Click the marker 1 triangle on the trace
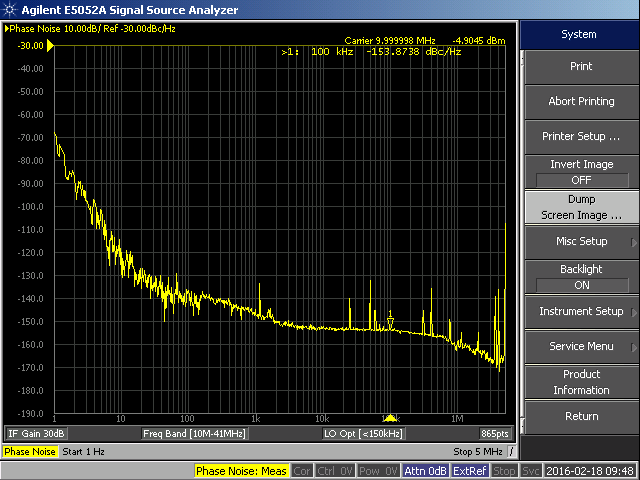This screenshot has height=480, width=640. point(391,322)
